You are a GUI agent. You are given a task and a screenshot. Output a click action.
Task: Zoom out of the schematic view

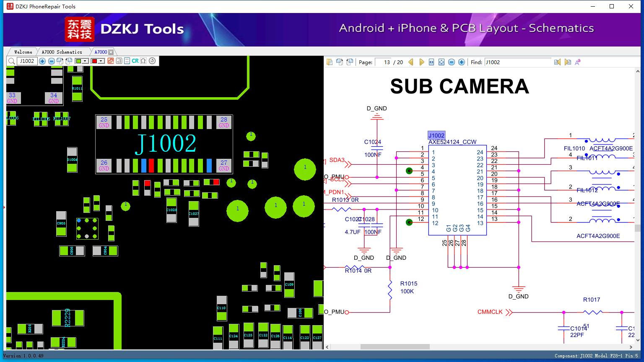(452, 62)
